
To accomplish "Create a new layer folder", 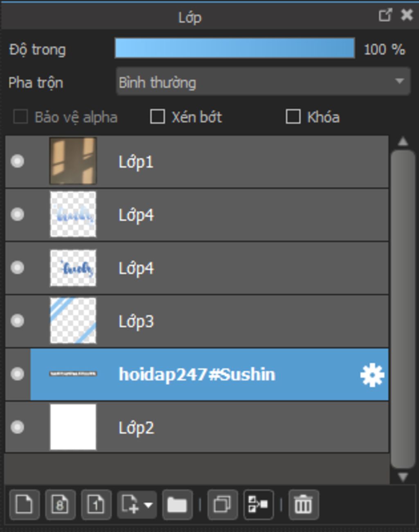I will (177, 504).
